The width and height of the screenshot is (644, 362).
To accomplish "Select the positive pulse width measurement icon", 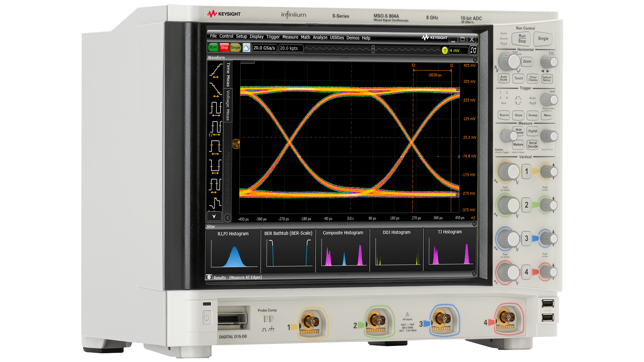I will pos(215,147).
